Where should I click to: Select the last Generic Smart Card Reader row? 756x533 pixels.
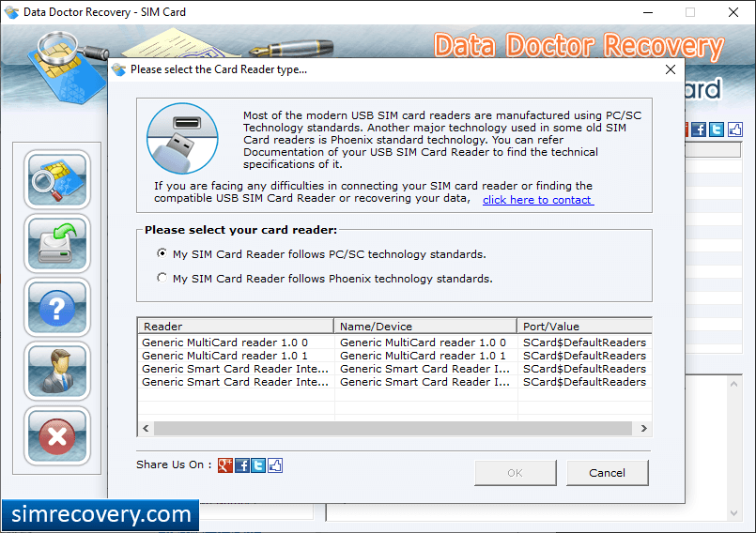point(394,382)
